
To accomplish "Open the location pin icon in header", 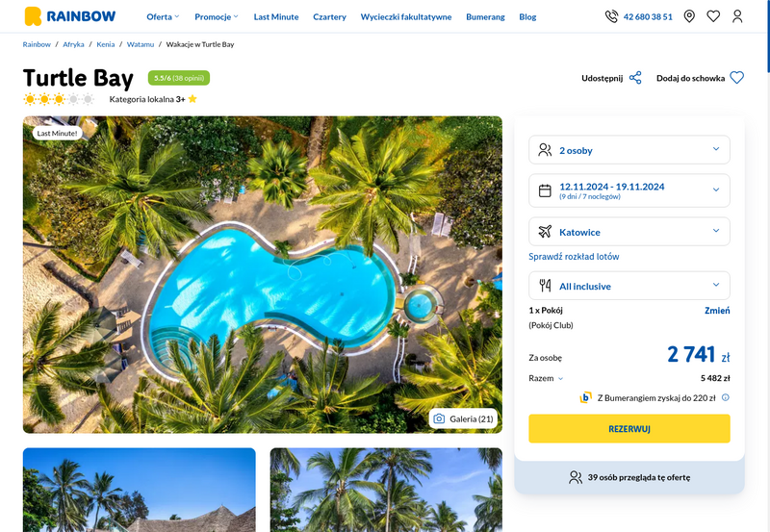I will (x=689, y=16).
